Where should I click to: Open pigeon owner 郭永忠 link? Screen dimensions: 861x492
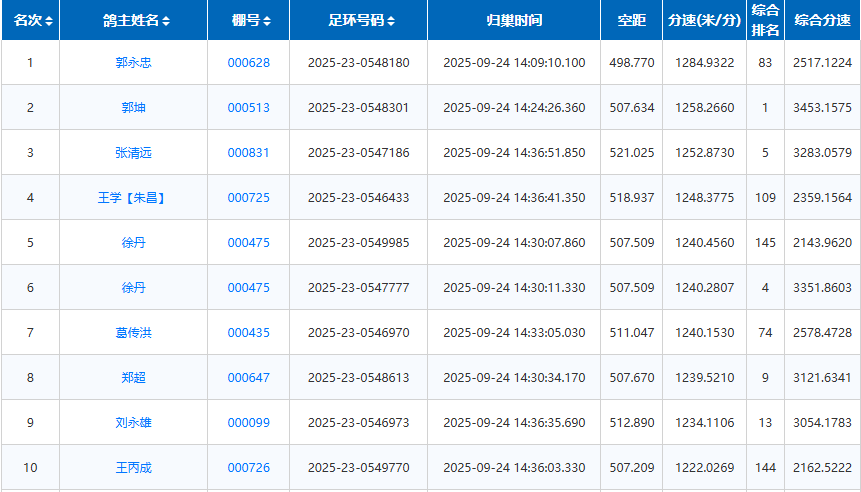[134, 63]
